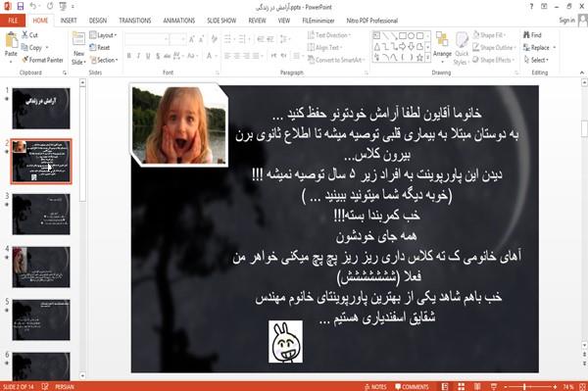Toggle justify alignment
The image size is (588, 391).
(256, 56)
